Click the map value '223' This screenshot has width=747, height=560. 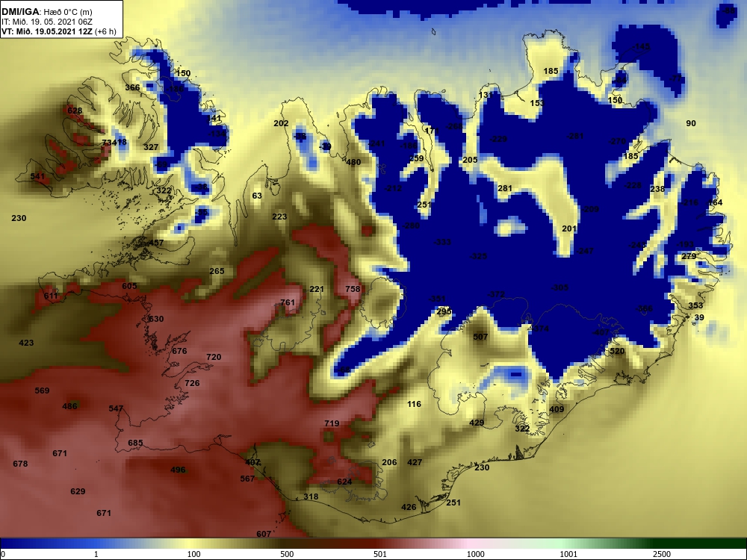pos(279,217)
